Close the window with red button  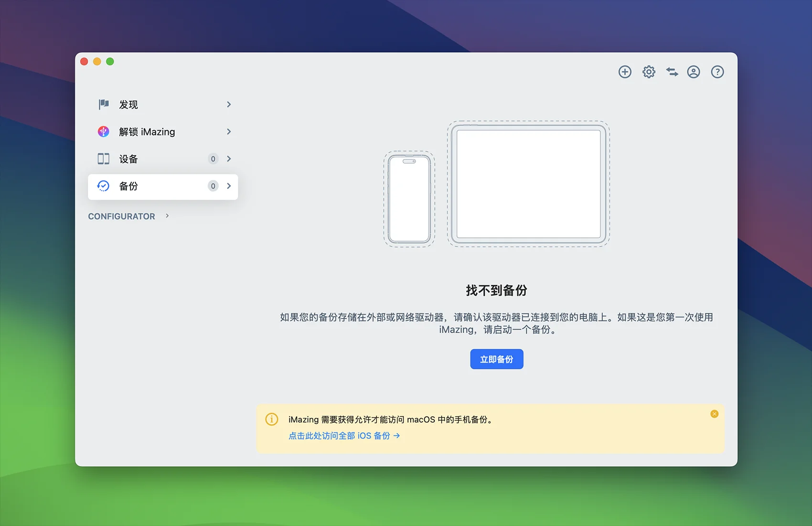coord(84,62)
